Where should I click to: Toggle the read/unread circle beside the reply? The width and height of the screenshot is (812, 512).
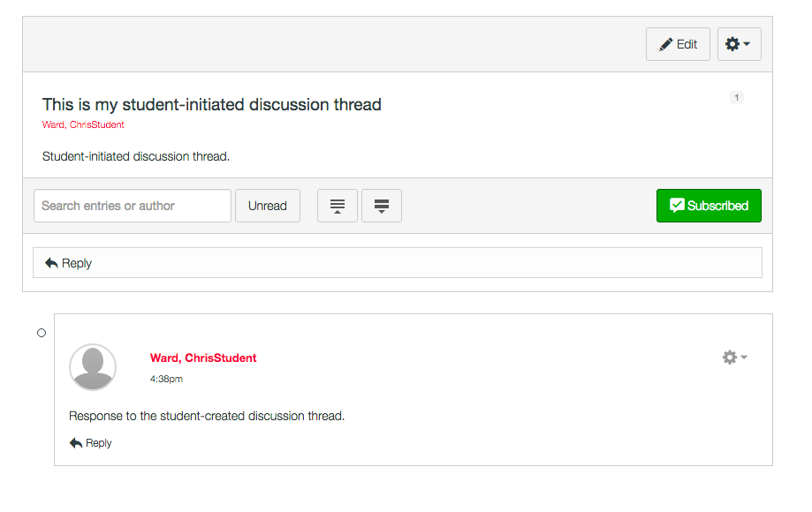(x=42, y=333)
